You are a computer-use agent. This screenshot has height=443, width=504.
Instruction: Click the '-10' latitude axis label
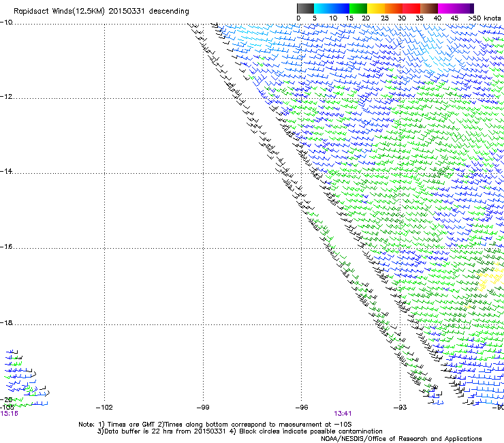[x=6, y=22]
